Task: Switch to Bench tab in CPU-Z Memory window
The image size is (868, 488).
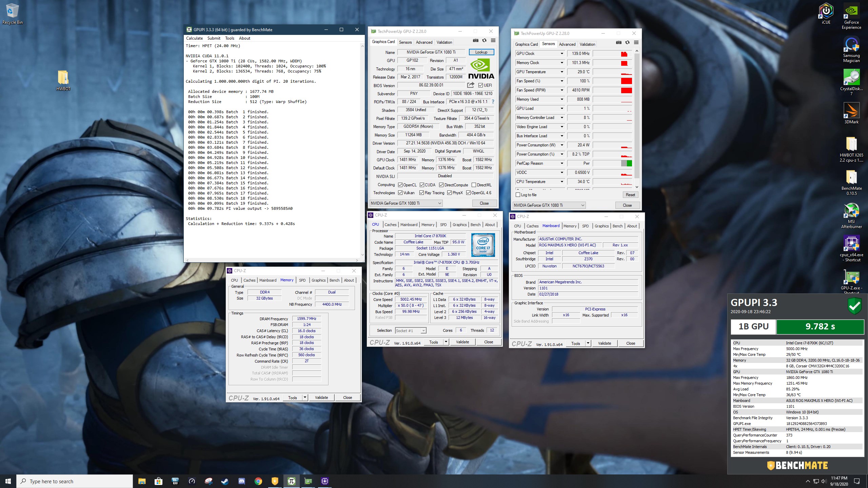Action: pos(334,280)
